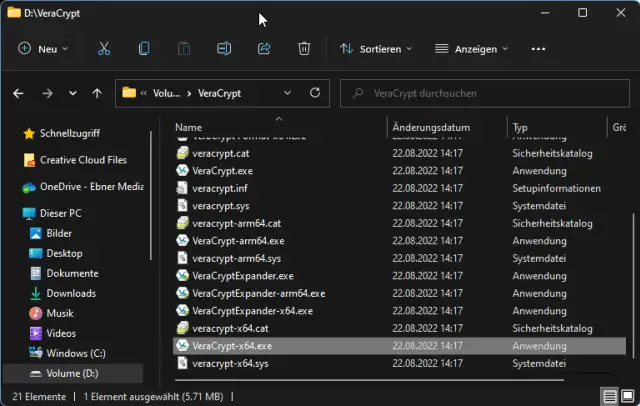Click the Delete trash icon
Image resolution: width=640 pixels, height=406 pixels.
point(305,48)
